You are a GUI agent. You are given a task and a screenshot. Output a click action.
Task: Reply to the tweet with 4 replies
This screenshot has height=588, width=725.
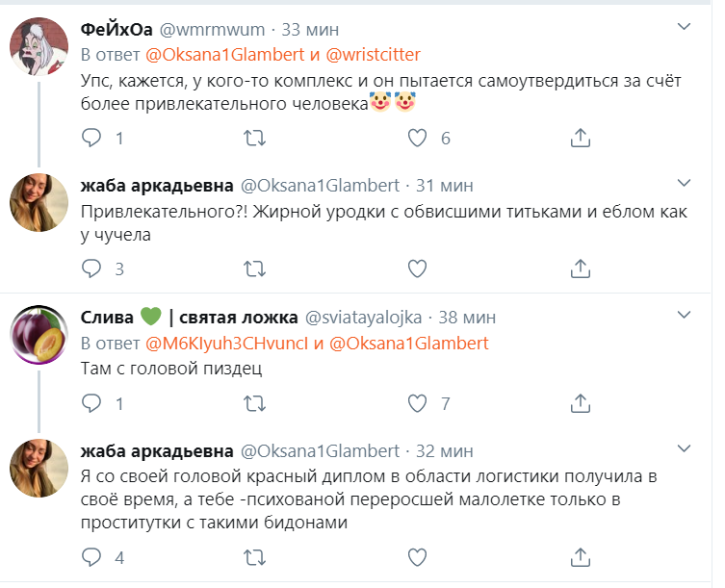pos(91,557)
